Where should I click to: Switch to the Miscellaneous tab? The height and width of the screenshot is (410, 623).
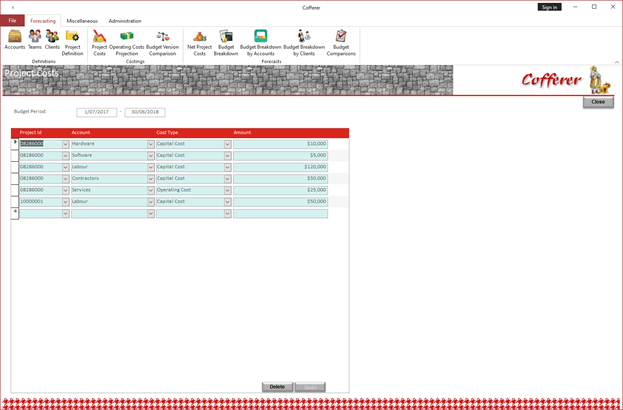click(x=82, y=21)
